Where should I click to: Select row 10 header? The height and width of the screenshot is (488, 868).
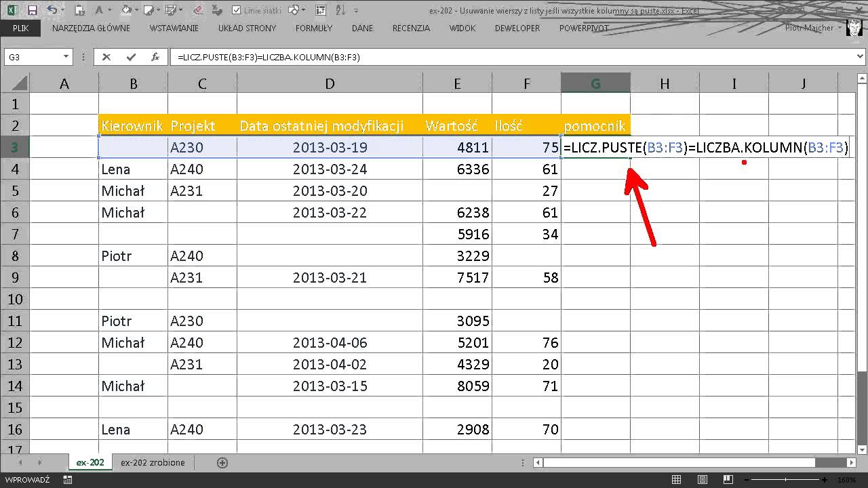[15, 300]
